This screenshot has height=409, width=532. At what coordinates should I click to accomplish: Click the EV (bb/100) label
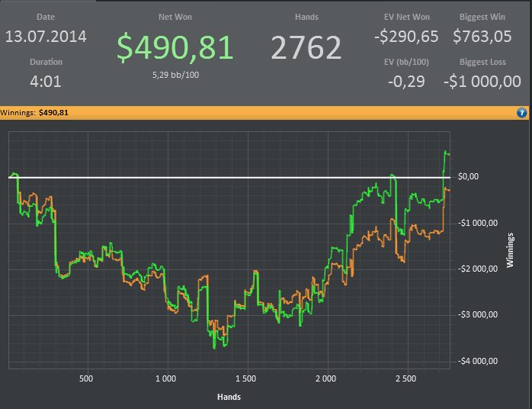coord(406,62)
